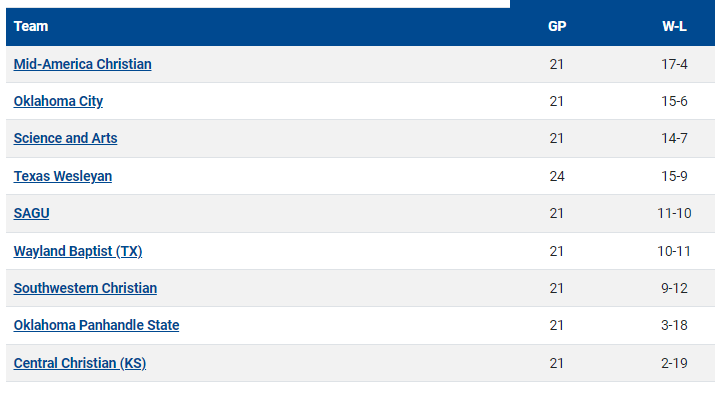Click SAGU's 11-10 record cell
The image size is (715, 400).
click(x=673, y=213)
